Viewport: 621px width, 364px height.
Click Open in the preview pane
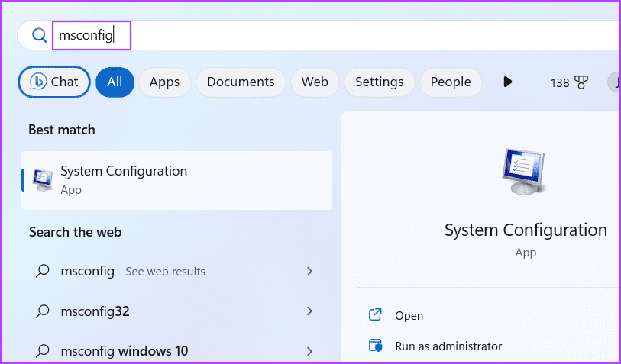tap(409, 316)
